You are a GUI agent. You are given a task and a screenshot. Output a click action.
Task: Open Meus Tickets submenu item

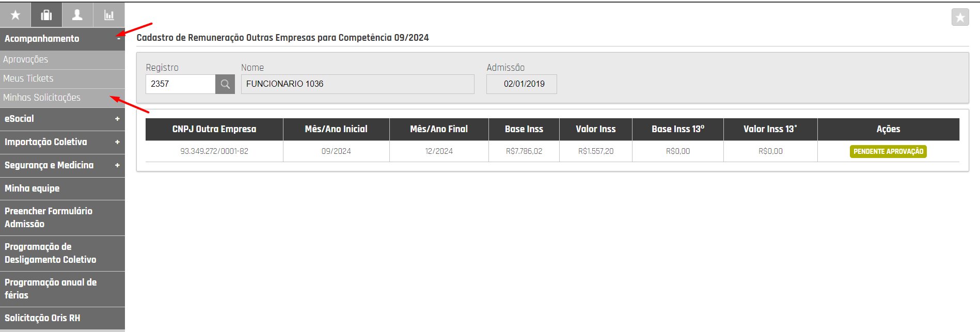[x=28, y=78]
